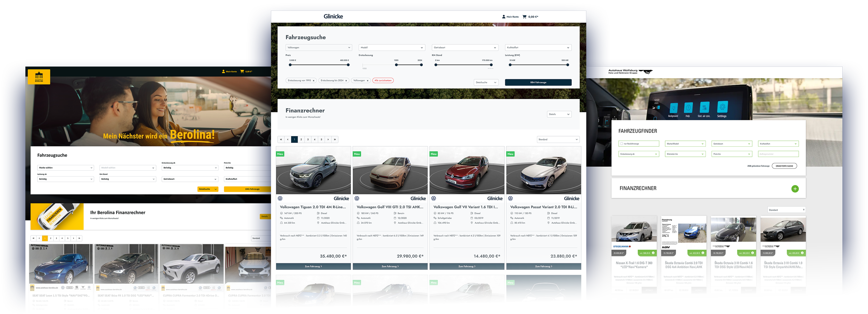Screen dimensions: 868x314
Task: Open the Volkswagen Tiguan car thumbnail
Action: coord(313,170)
